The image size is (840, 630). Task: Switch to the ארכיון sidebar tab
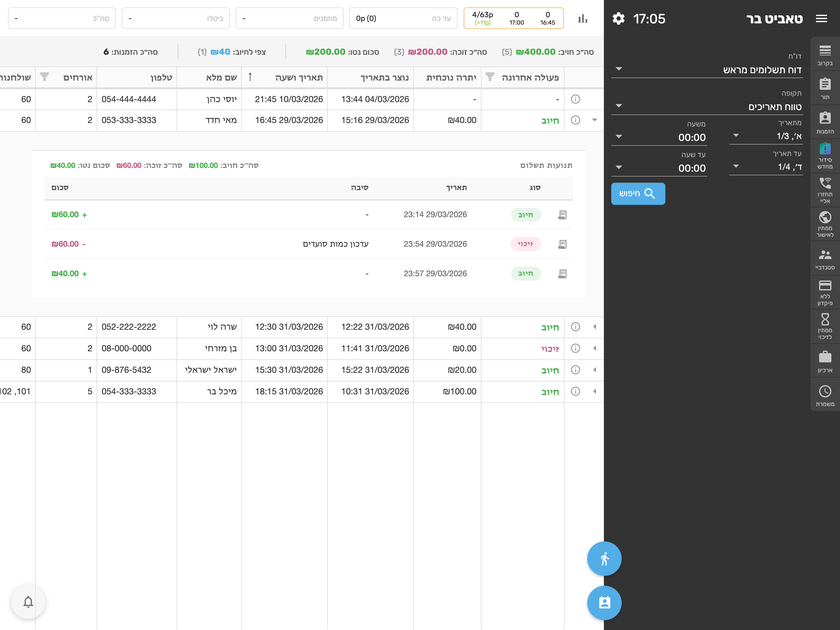[x=825, y=362]
